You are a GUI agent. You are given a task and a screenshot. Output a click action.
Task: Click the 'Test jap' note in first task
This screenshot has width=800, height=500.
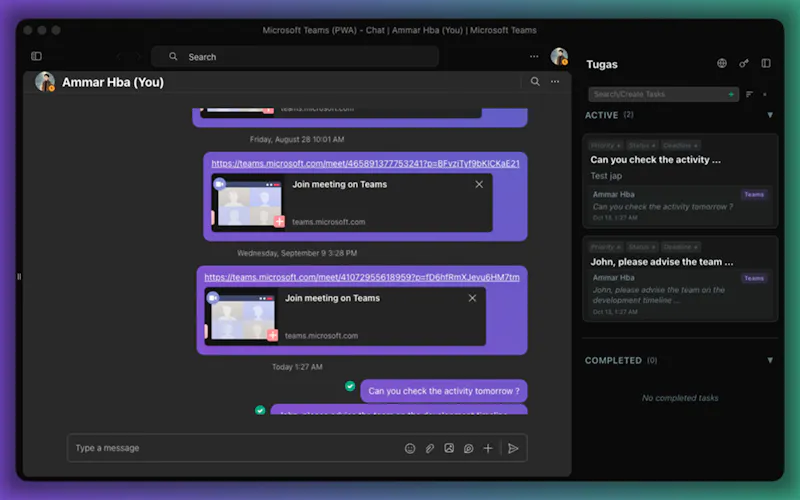pyautogui.click(x=606, y=176)
